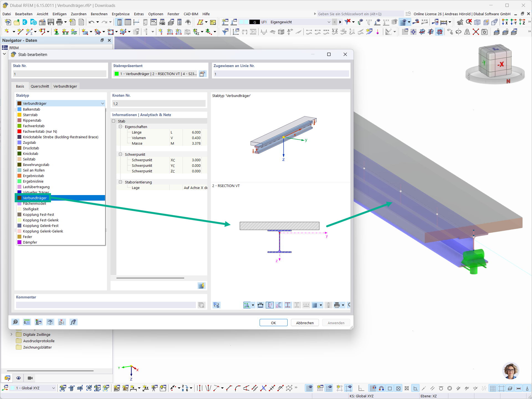
Task: Open the CAD-BIM menu
Action: coord(191,14)
